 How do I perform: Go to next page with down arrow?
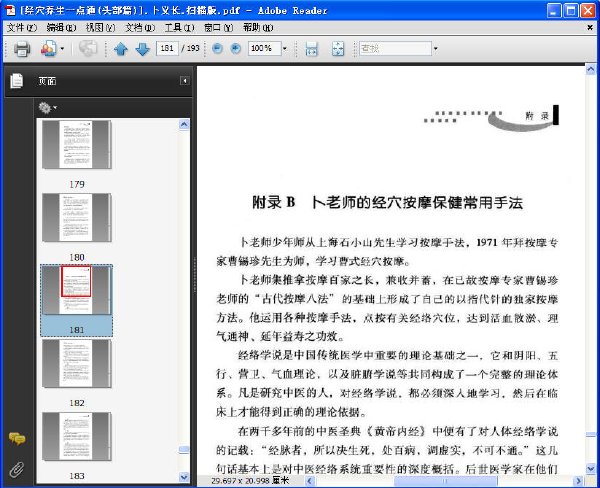click(x=143, y=49)
